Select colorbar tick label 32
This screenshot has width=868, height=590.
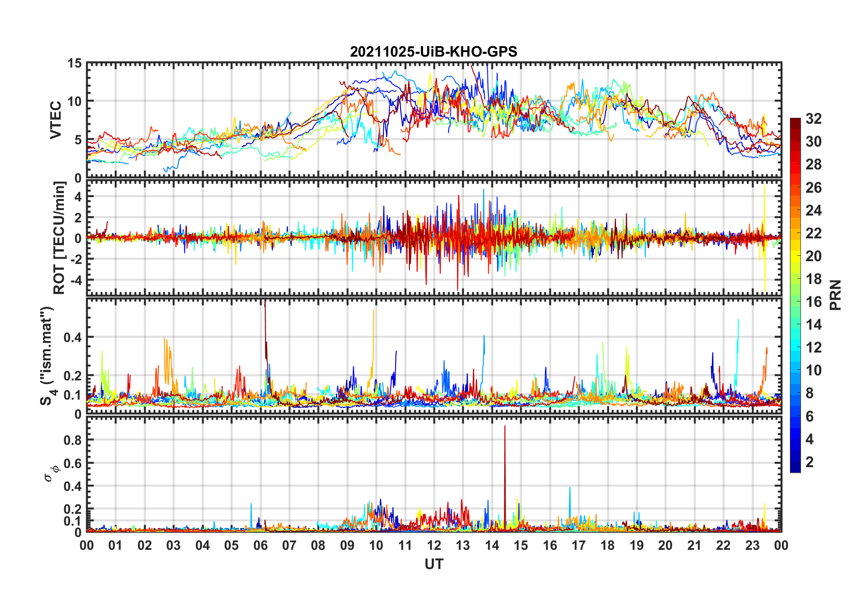813,119
